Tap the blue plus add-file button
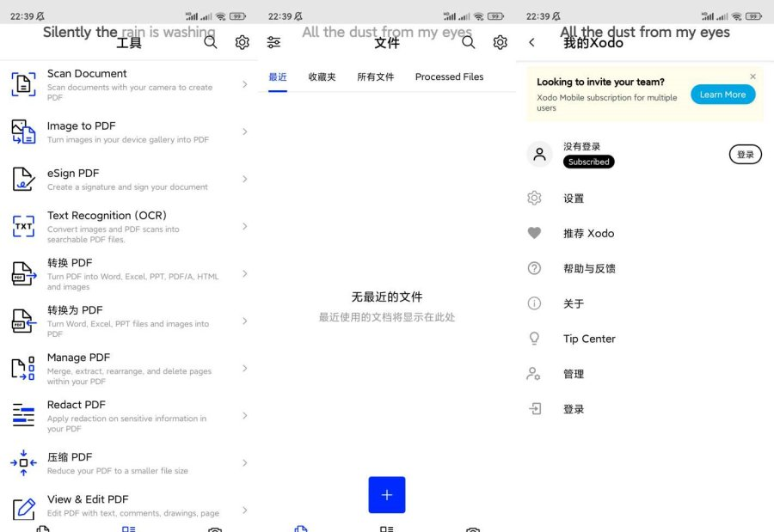The image size is (774, 532). (387, 495)
